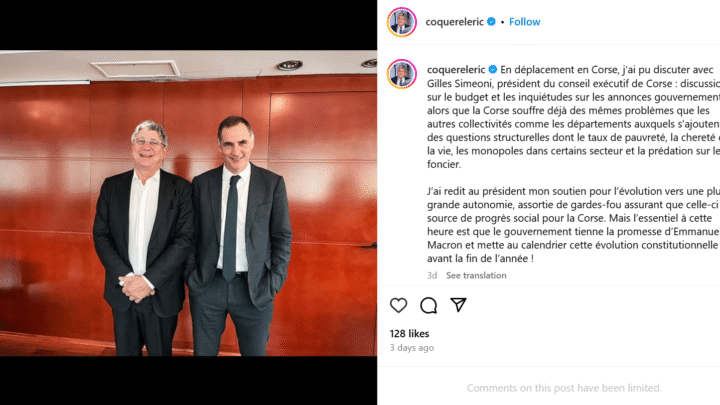Click verified badge in post header
This screenshot has height=405, width=720.
491,22
